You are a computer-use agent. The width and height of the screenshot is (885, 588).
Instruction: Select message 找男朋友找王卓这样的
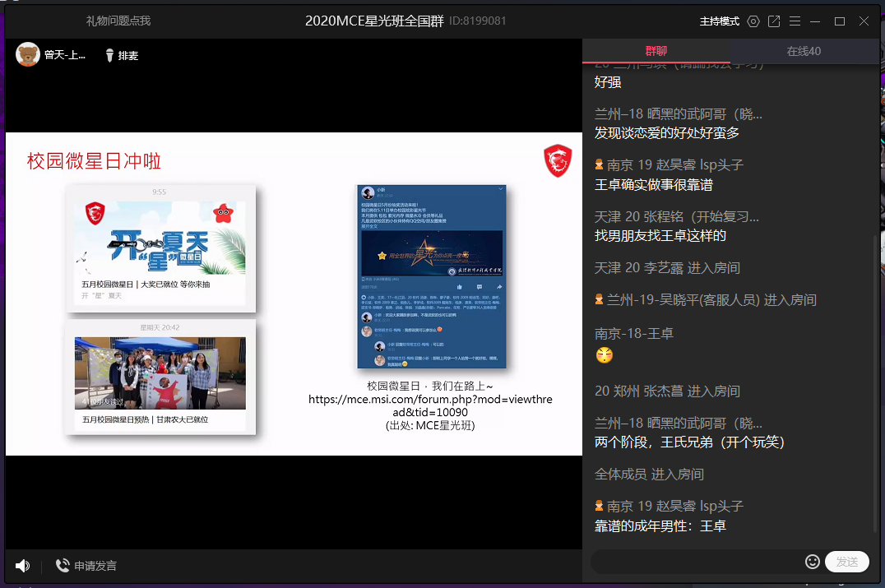coord(660,236)
